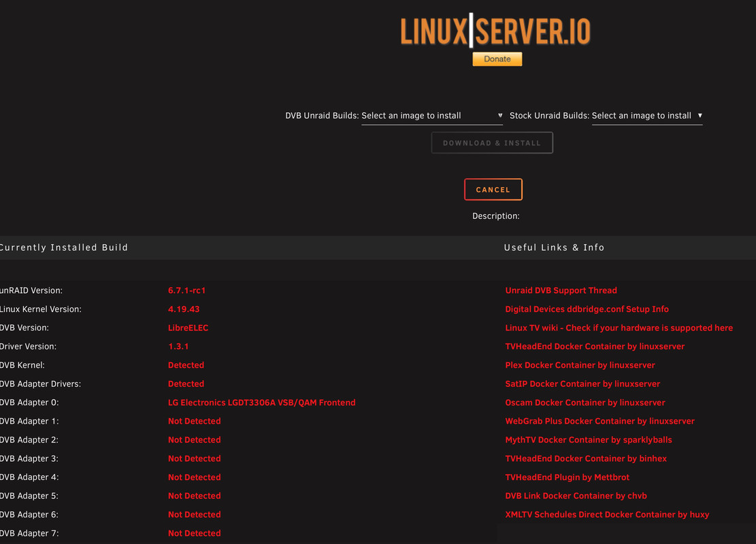The height and width of the screenshot is (544, 756).
Task: Open WebGrab Plus Docker Container link
Action: tap(599, 421)
